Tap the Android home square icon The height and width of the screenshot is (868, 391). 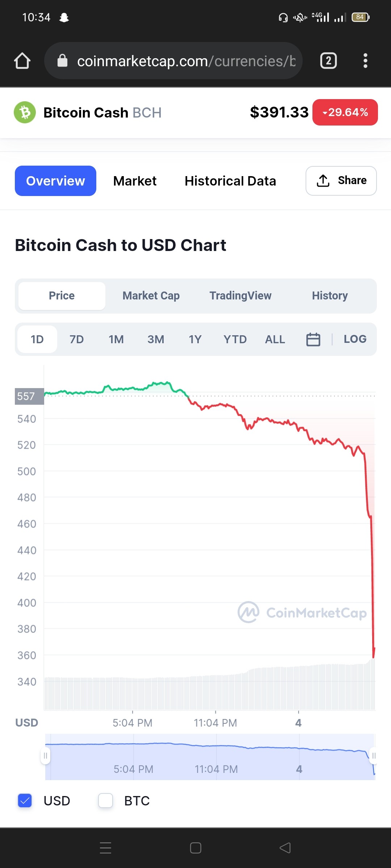click(x=195, y=848)
